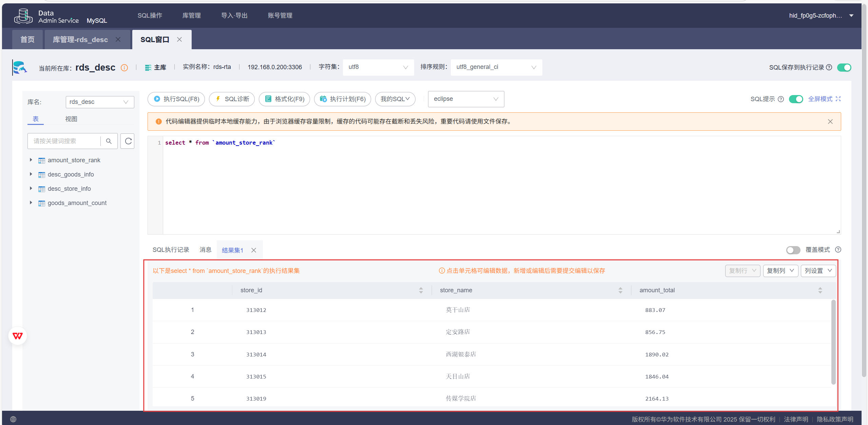This screenshot has height=425, width=868.
Task: Click the 执行SQL(F8) button
Action: [x=176, y=99]
